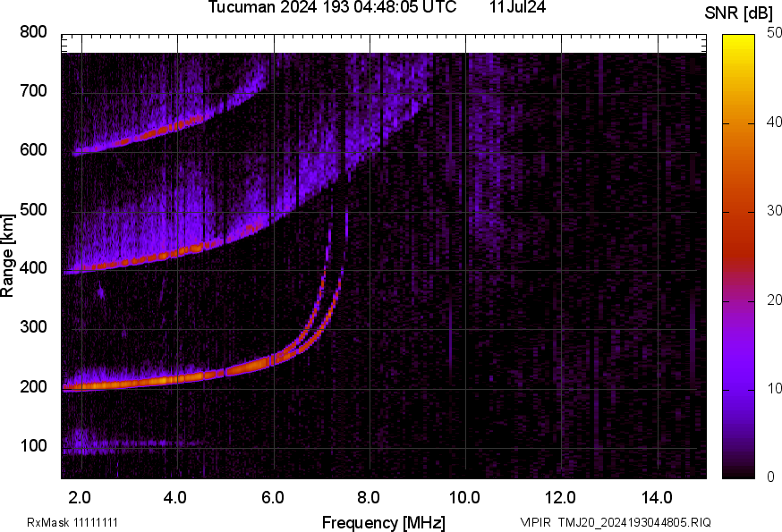Viewport: 782px width, 532px height.
Task: Click the frequency tick label "4.0"
Action: pyautogui.click(x=175, y=497)
